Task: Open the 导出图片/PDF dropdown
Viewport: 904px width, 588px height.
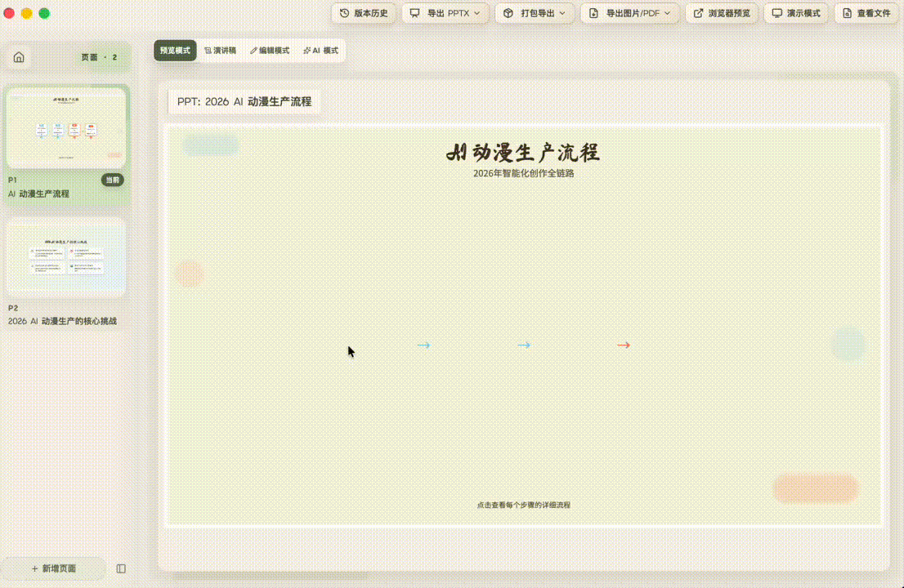Action: (629, 13)
